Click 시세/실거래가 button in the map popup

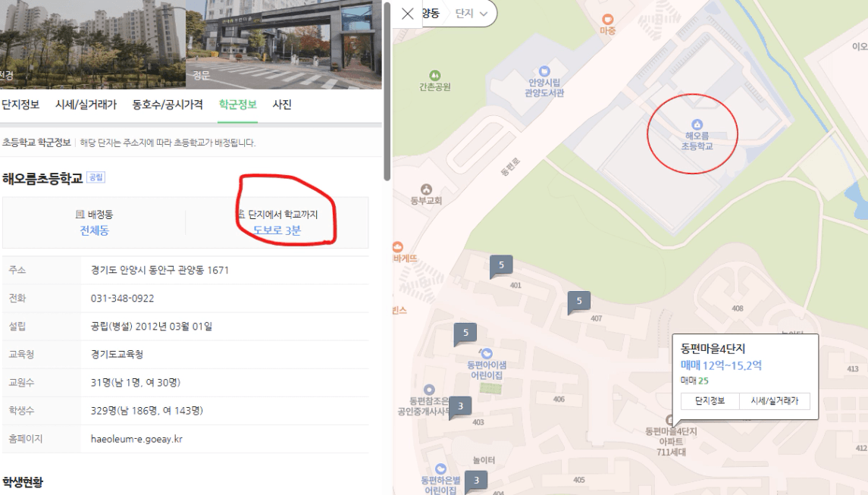(775, 401)
